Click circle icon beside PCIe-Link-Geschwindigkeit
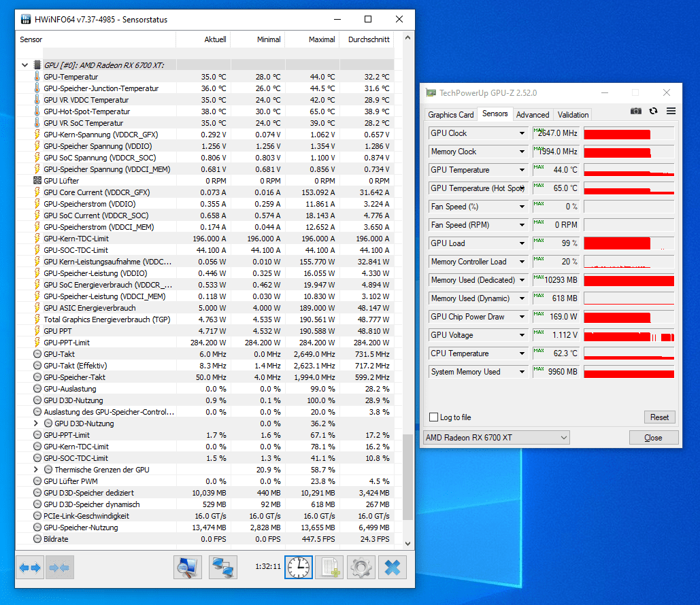Screen dimensions: 700x605 pyautogui.click(x=37, y=515)
